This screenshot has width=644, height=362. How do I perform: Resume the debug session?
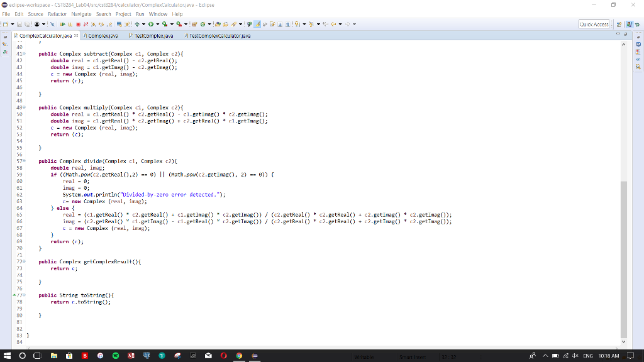[x=63, y=23]
